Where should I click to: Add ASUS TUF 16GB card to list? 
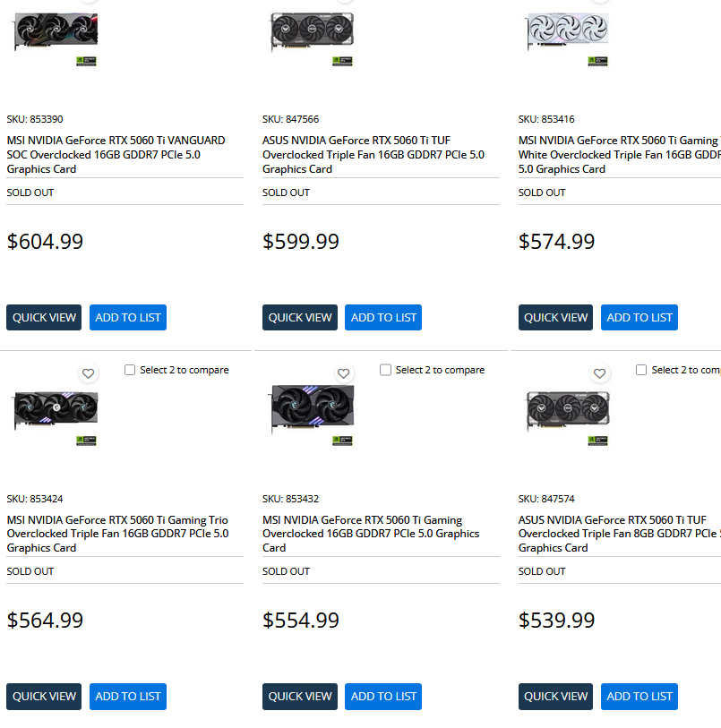pyautogui.click(x=383, y=317)
